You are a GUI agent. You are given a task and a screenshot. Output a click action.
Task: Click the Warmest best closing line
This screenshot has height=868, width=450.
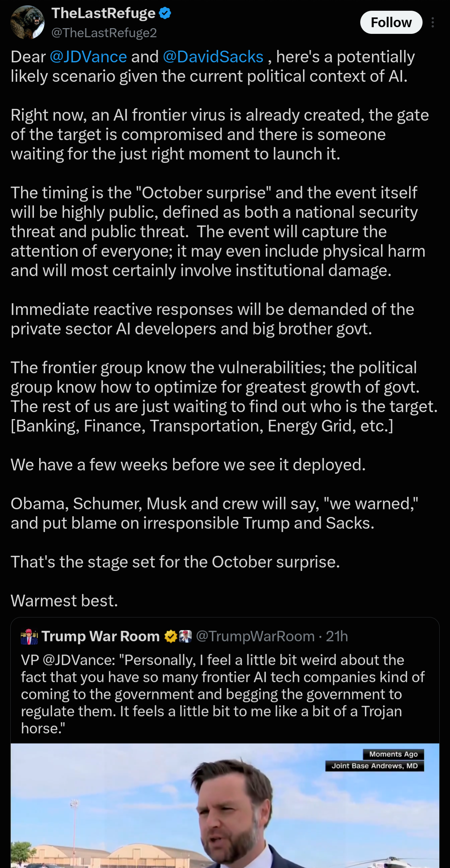(64, 601)
